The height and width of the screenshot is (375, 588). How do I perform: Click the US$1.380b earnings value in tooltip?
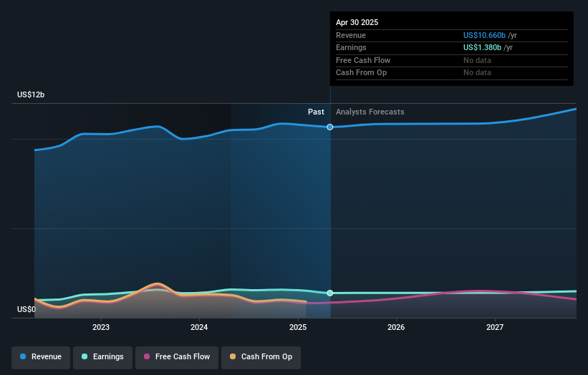click(x=482, y=47)
